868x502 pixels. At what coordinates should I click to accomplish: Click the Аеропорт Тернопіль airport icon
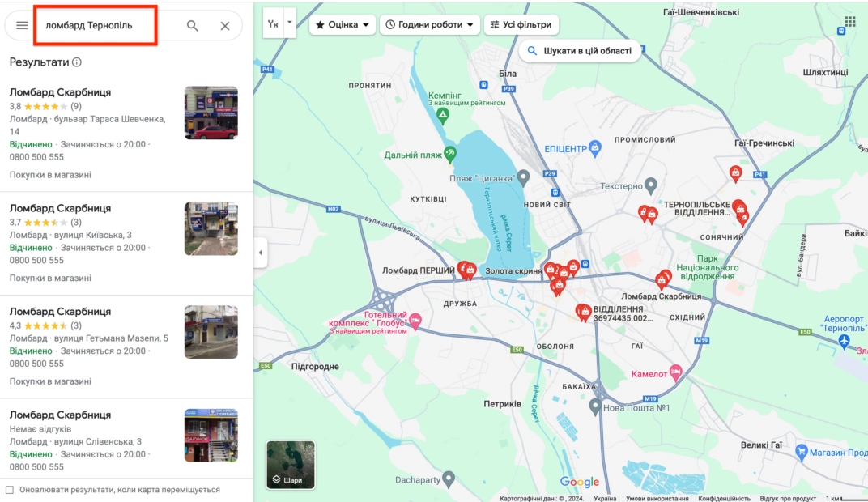[844, 341]
